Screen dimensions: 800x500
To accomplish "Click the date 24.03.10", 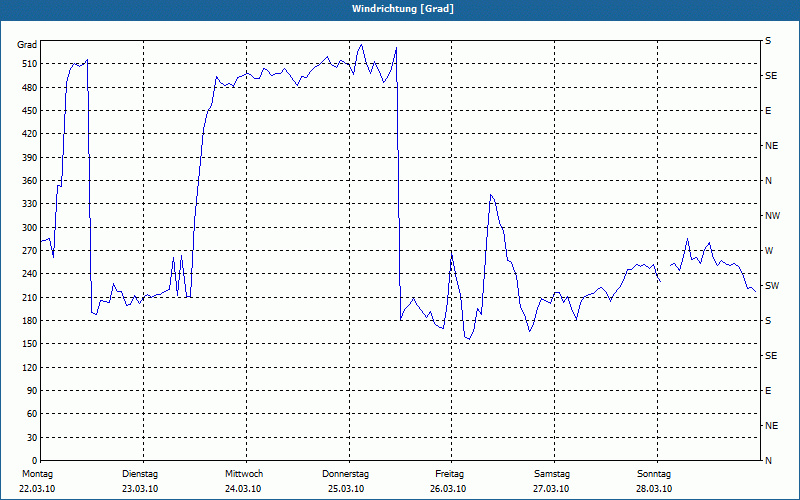I will [x=243, y=489].
